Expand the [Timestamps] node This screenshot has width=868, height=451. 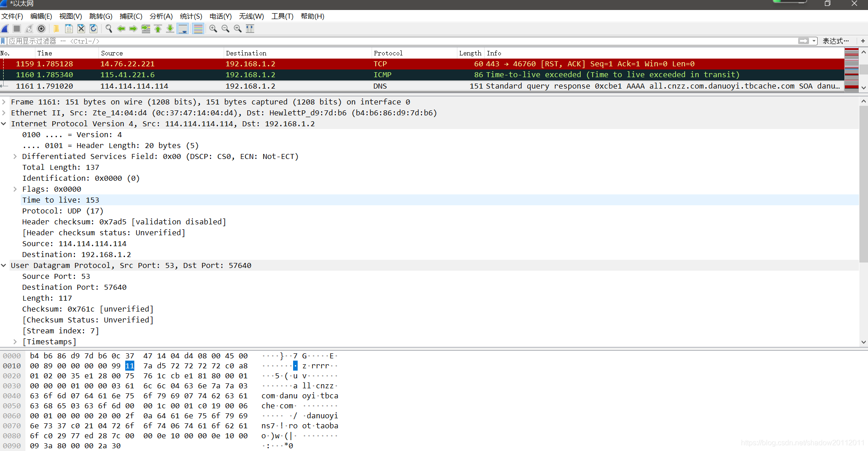tap(15, 342)
